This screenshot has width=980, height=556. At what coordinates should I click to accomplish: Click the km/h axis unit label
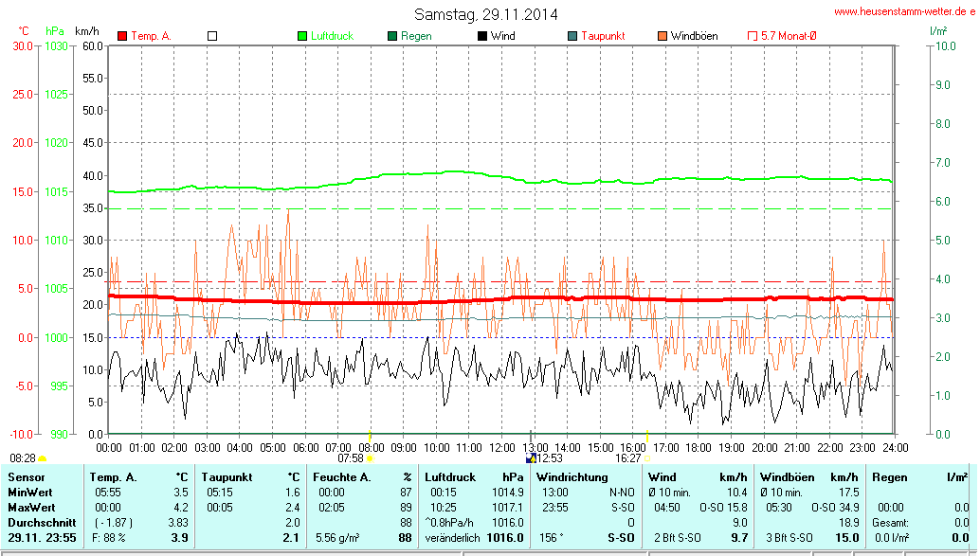[x=87, y=31]
